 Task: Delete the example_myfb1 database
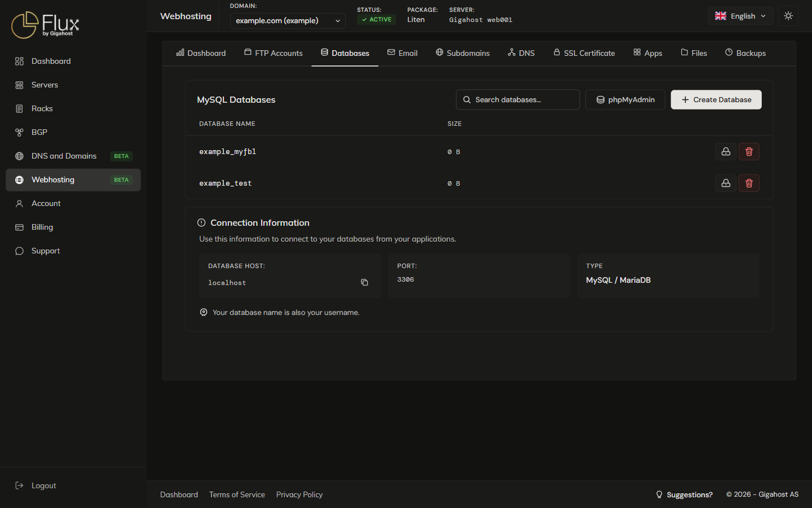[749, 151]
